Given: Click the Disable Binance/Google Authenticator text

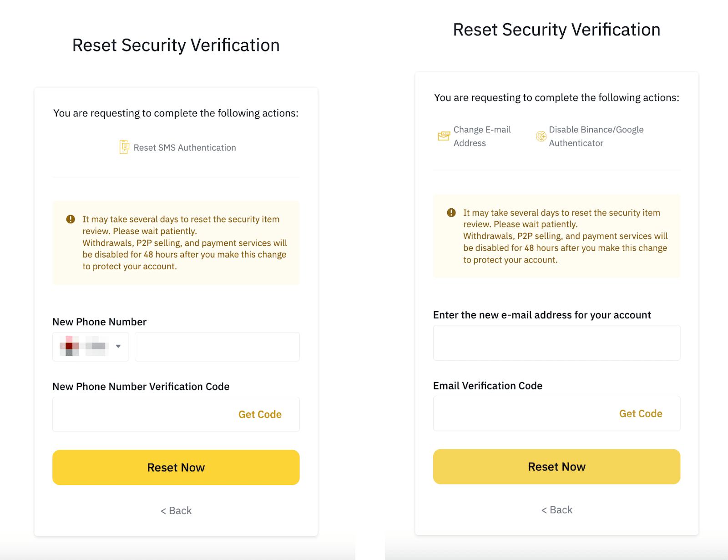Looking at the screenshot, I should (596, 136).
